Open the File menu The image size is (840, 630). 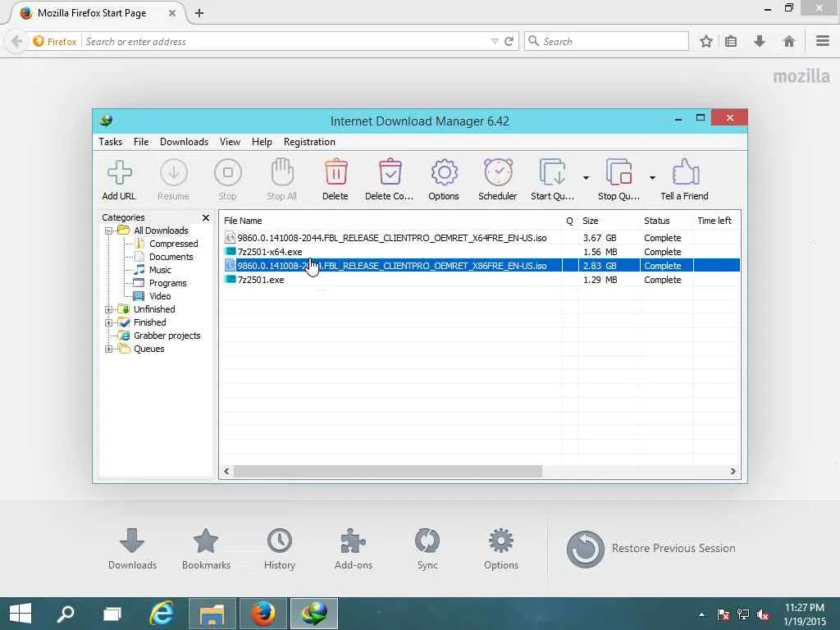tap(141, 142)
